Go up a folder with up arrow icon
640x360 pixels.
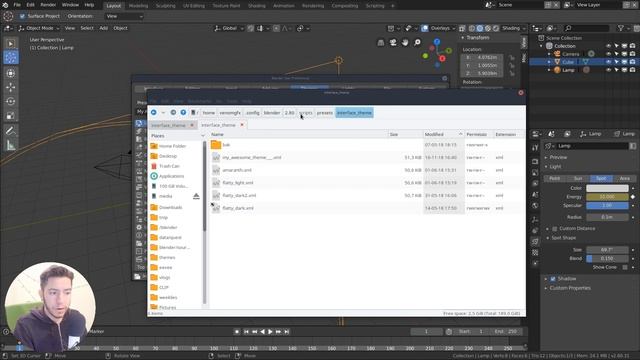click(x=183, y=112)
